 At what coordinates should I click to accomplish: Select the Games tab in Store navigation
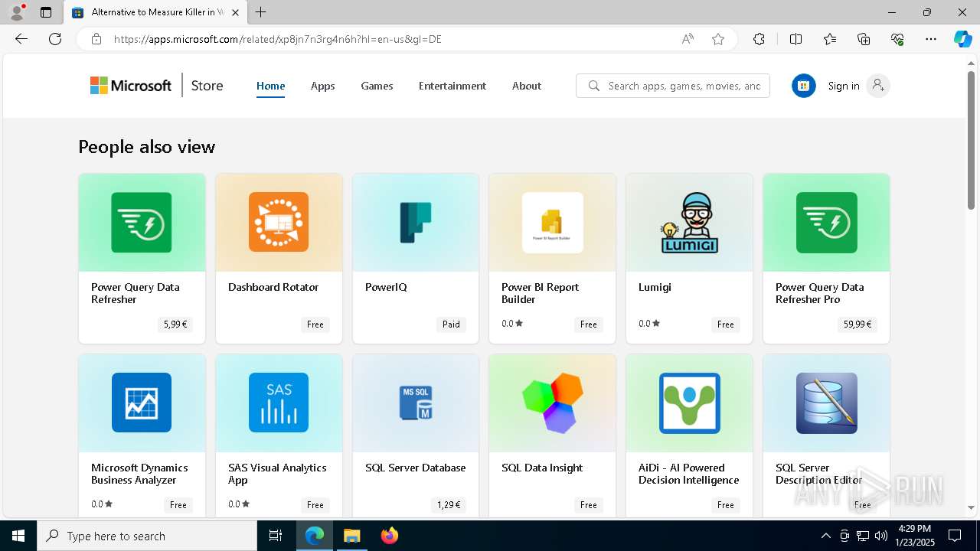click(377, 86)
